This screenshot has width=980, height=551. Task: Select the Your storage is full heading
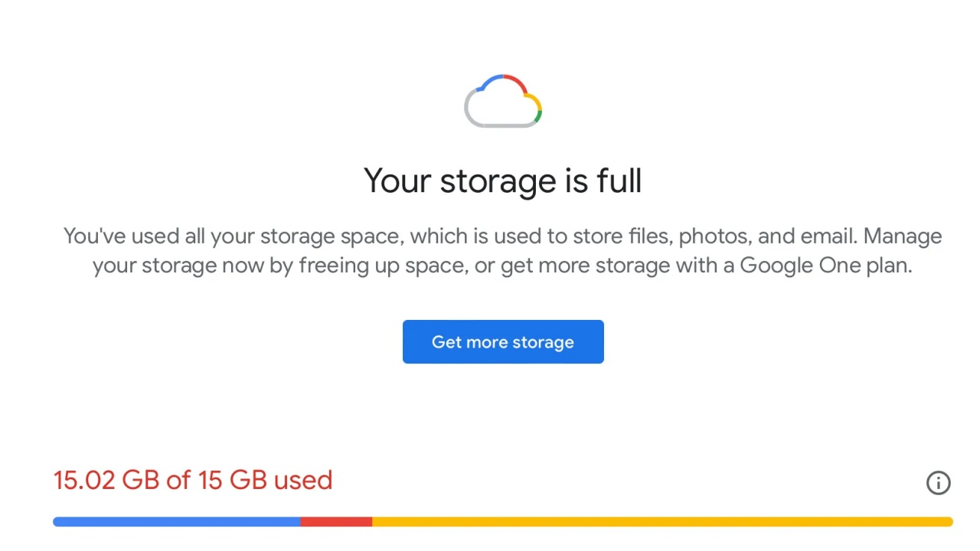(x=502, y=181)
